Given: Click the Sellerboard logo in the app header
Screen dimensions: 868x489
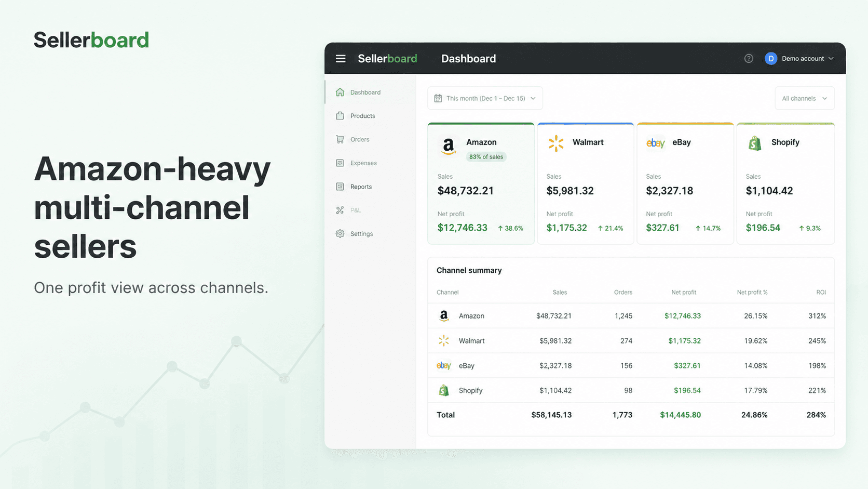Looking at the screenshot, I should click(387, 59).
